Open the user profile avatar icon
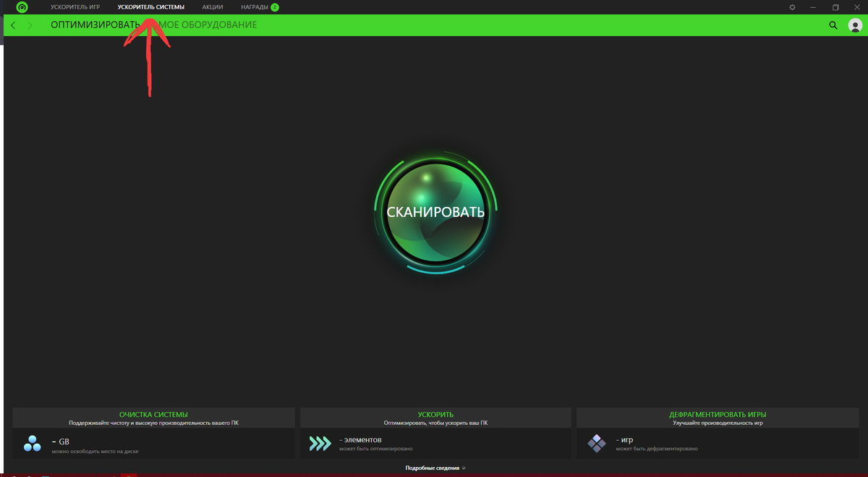This screenshot has width=868, height=477. [855, 25]
